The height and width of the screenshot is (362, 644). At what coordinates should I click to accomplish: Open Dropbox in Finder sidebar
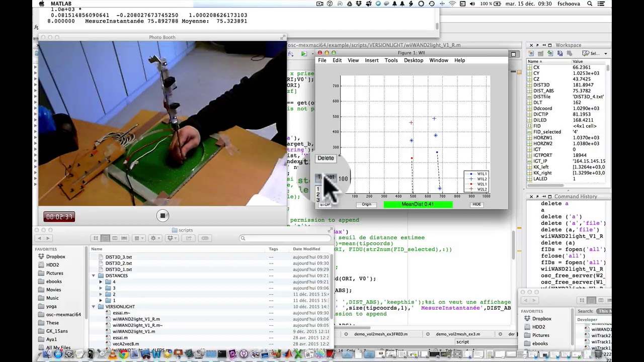(x=55, y=256)
